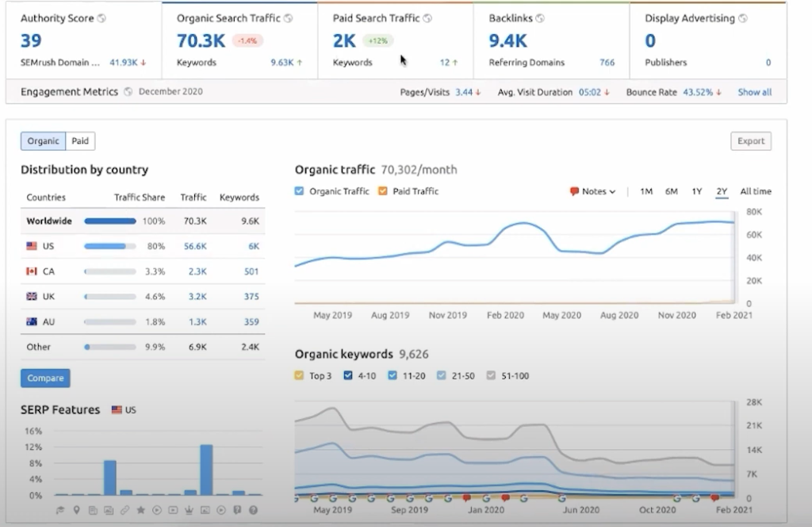812x527 pixels.
Task: Open US traffic value 56.6K
Action: coord(194,246)
